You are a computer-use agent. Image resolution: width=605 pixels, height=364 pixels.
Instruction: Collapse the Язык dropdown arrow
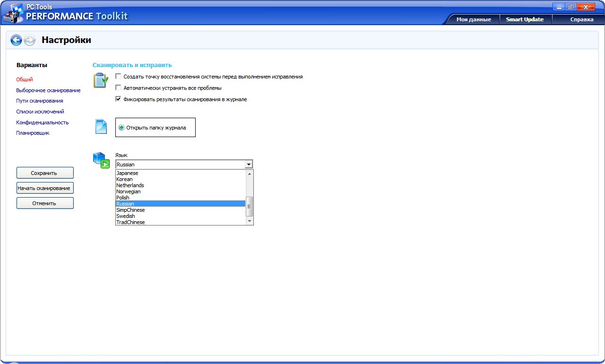click(248, 165)
